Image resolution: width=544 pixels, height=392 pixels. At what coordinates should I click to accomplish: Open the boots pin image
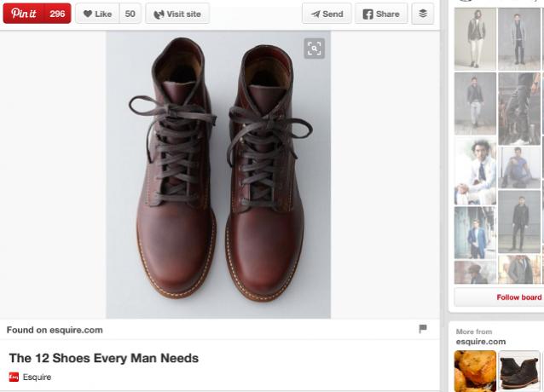(218, 175)
